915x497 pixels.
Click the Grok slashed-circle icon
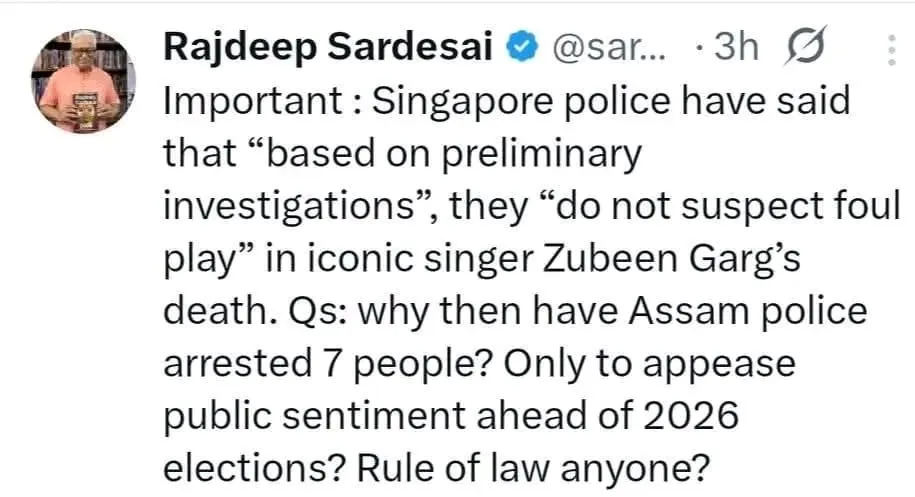pyautogui.click(x=807, y=47)
